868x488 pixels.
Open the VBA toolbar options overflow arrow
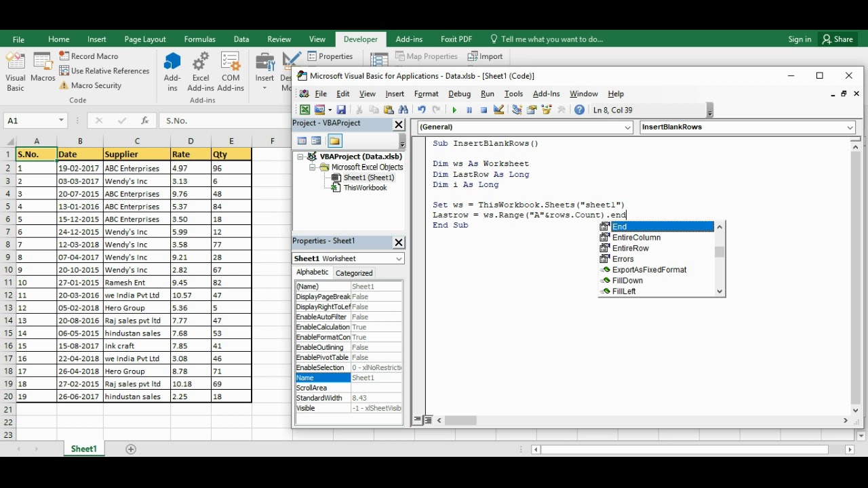click(709, 111)
